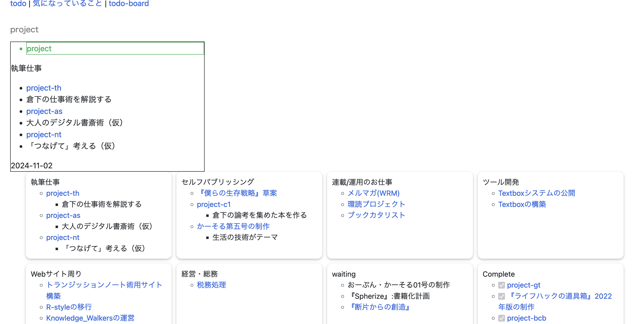Open 環読プロジェクト link
644x324 pixels.
point(376,204)
